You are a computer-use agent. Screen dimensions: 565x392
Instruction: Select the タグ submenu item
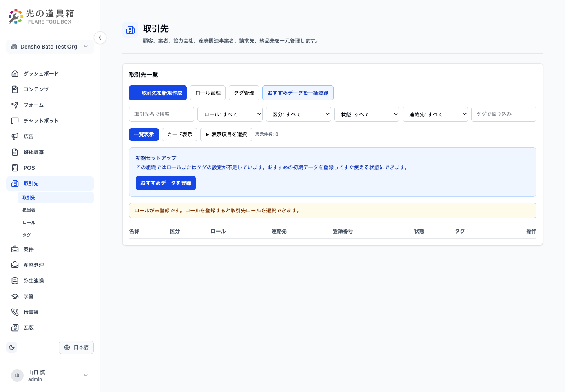coord(56,235)
